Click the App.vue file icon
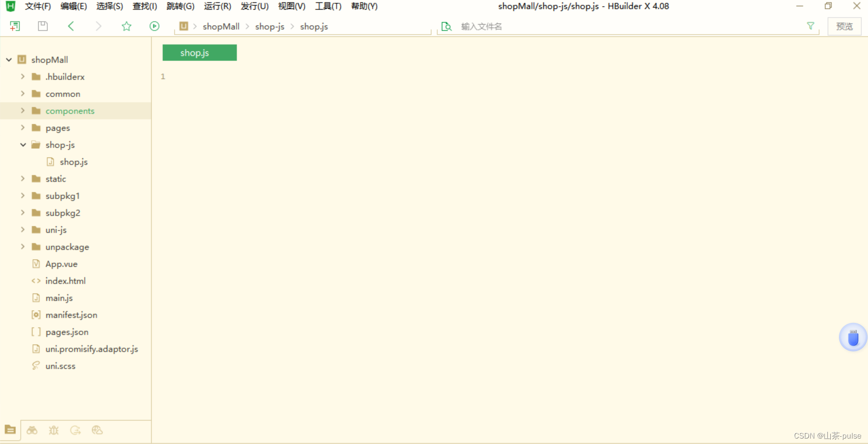This screenshot has width=868, height=444. point(36,263)
